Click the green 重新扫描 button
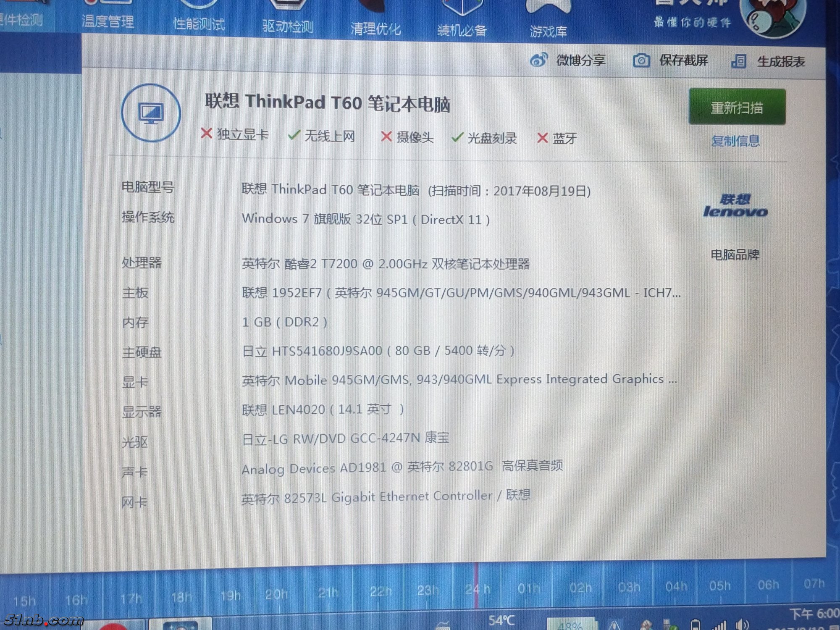The width and height of the screenshot is (840, 630). point(737,107)
